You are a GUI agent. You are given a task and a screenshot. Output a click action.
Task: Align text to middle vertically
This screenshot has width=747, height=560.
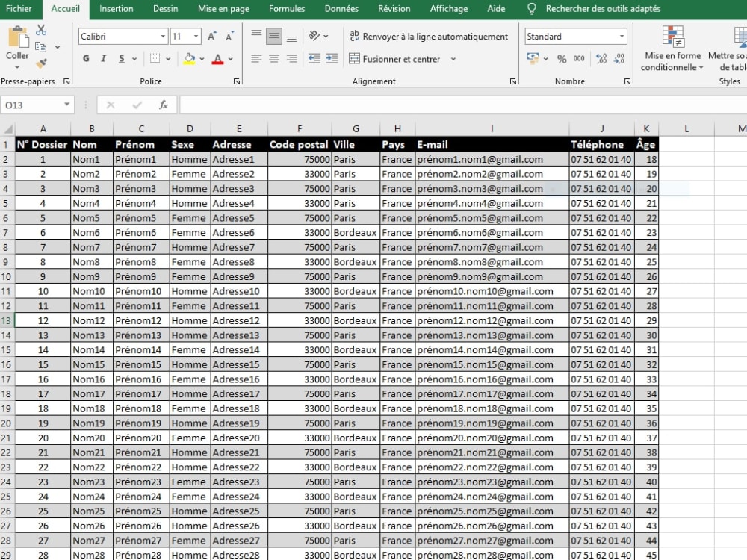coord(274,36)
